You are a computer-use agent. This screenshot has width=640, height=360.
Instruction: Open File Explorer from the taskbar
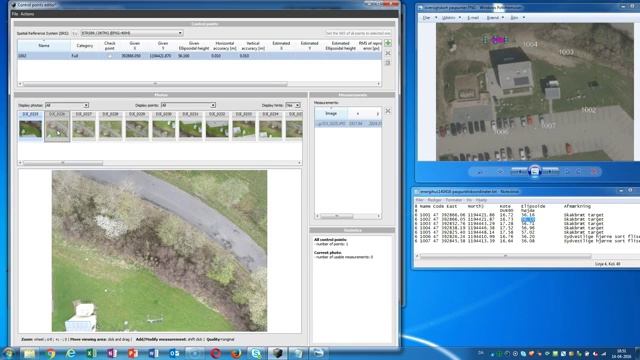click(29, 353)
